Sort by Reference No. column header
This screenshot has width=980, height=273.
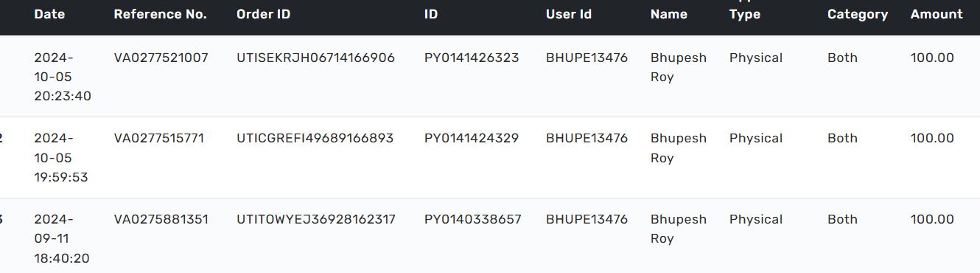(160, 14)
